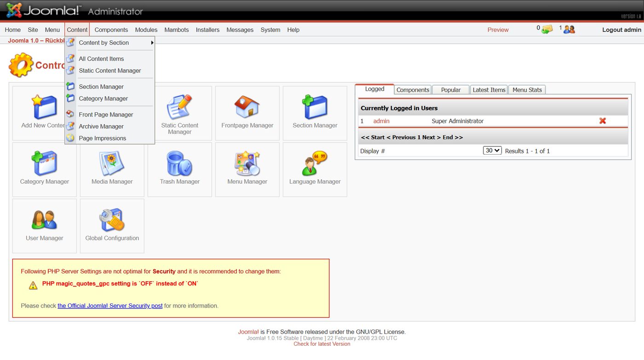This screenshot has width=644, height=360.
Task: Open the Components menu in menu bar
Action: click(x=111, y=29)
